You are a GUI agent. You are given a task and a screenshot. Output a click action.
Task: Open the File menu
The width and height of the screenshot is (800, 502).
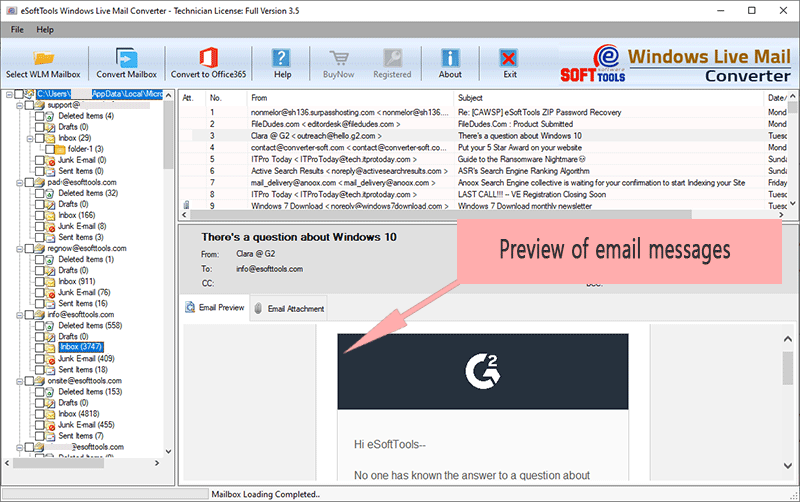pyautogui.click(x=17, y=30)
